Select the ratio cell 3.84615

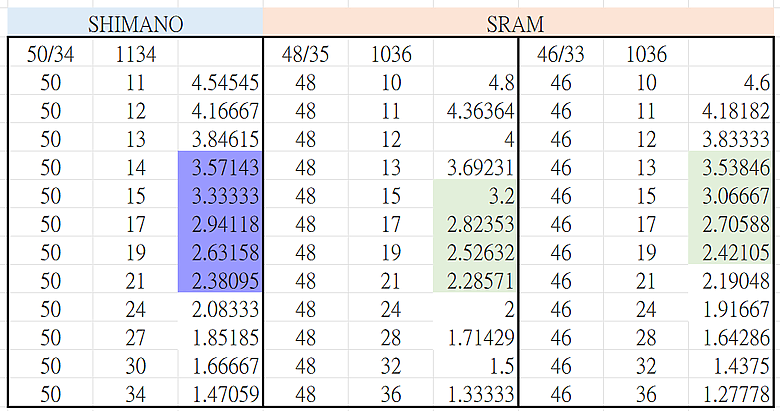(220, 138)
